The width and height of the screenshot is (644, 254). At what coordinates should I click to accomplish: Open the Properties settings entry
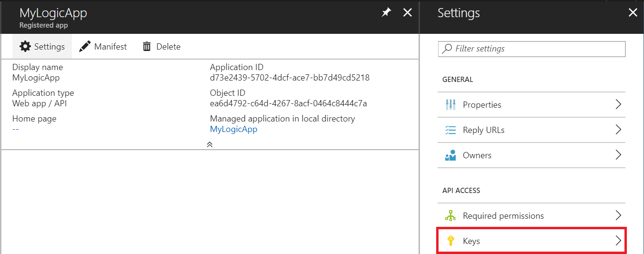532,104
